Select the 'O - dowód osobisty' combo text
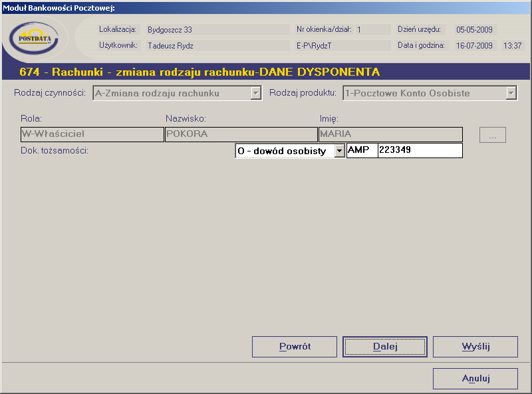The height and width of the screenshot is (394, 532). coord(281,151)
